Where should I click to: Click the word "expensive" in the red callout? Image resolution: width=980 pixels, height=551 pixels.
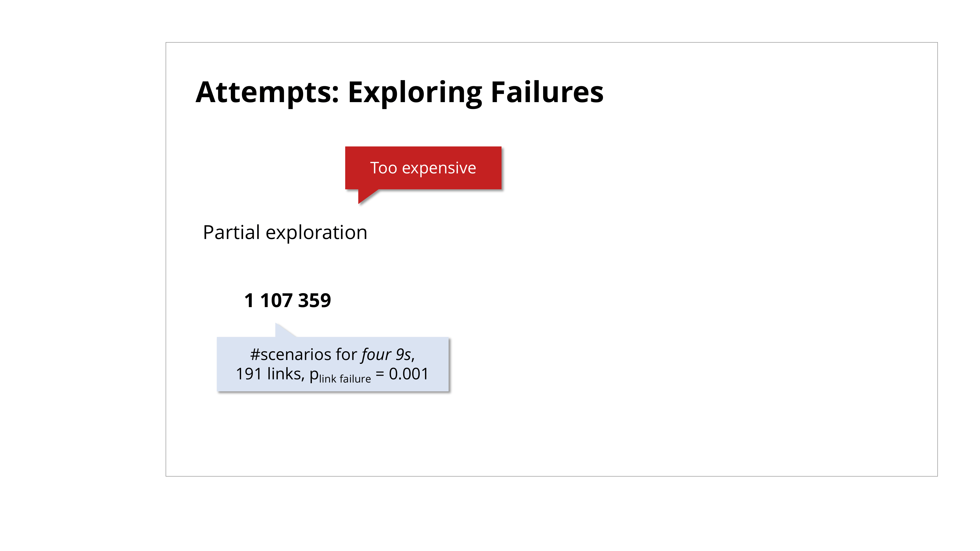pyautogui.click(x=439, y=168)
